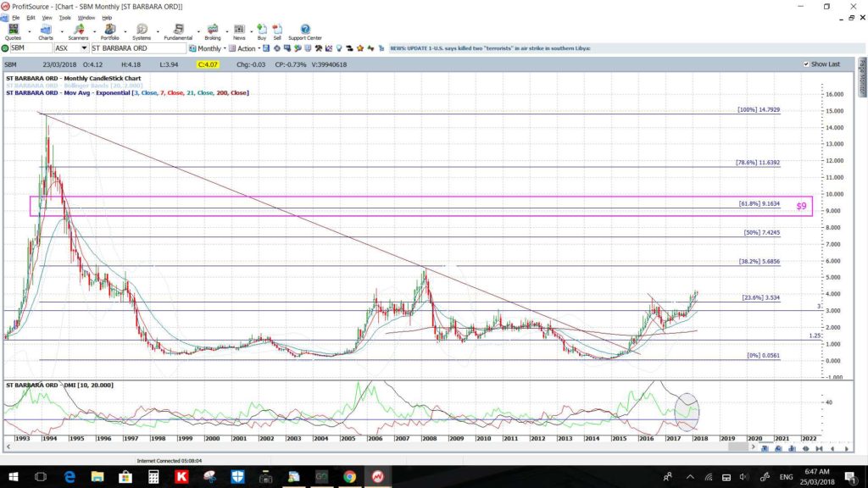The image size is (868, 488).
Task: Show hidden system tray icons
Action: (x=690, y=476)
